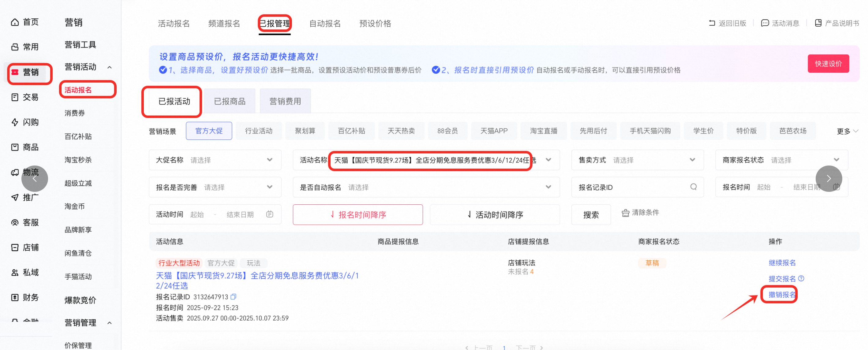Open 消费券 in the marketing menu
Screen dimensions: 868x350
tap(75, 113)
